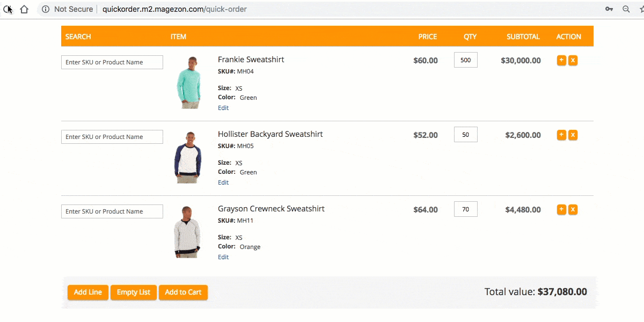Focus the first SKU search field
This screenshot has height=322, width=644.
112,62
